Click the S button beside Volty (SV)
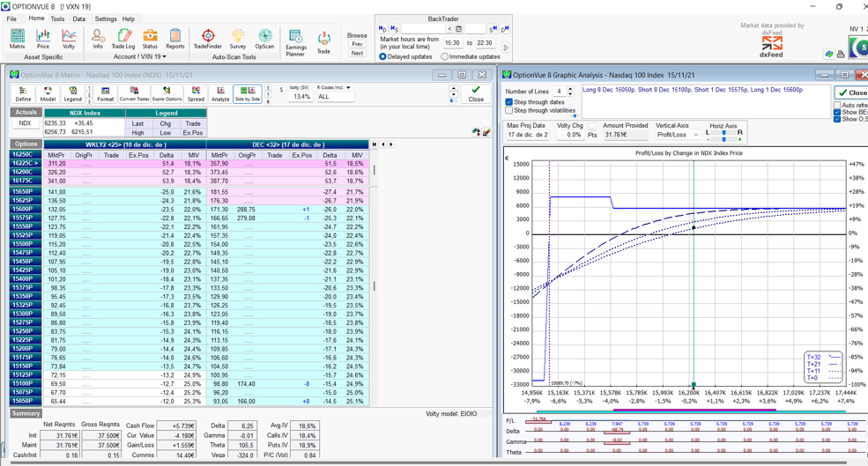Image resolution: width=868 pixels, height=466 pixels. click(281, 90)
